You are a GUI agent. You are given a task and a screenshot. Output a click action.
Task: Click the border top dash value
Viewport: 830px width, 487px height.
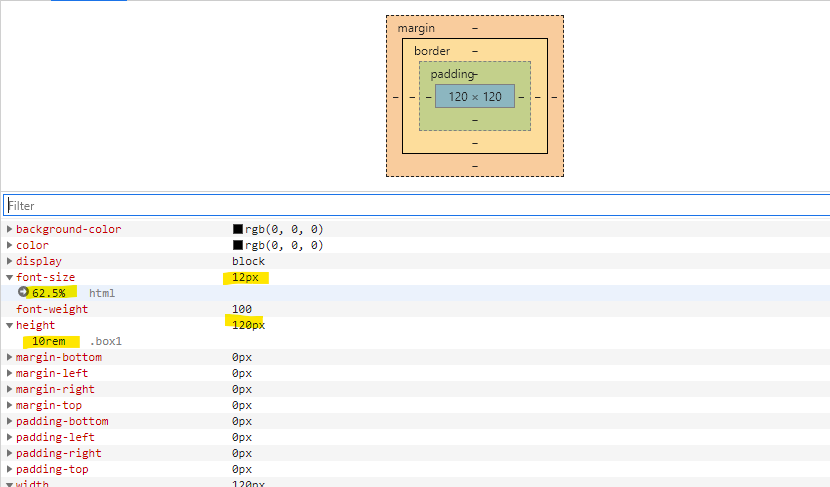point(475,51)
